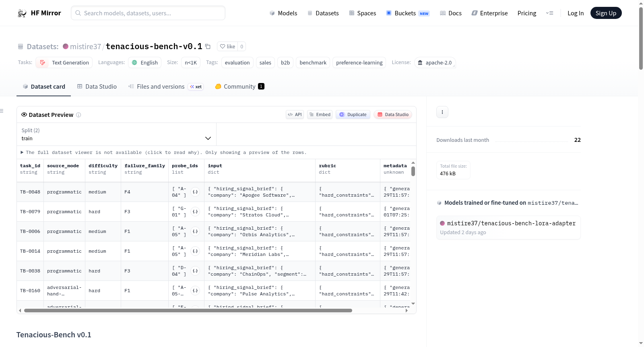This screenshot has height=347, width=644.
Task: Open the three-dot options menu in sidebar
Action: (442, 112)
